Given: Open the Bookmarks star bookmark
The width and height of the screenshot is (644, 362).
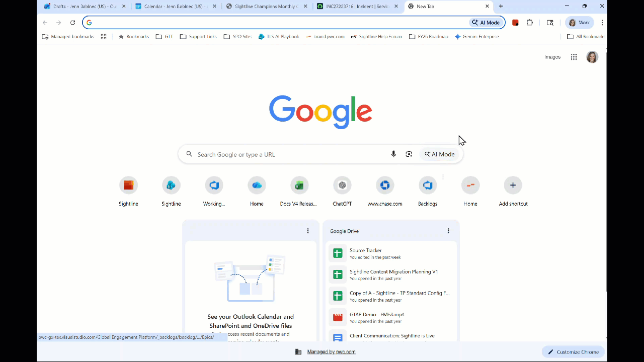Looking at the screenshot, I should (x=134, y=37).
